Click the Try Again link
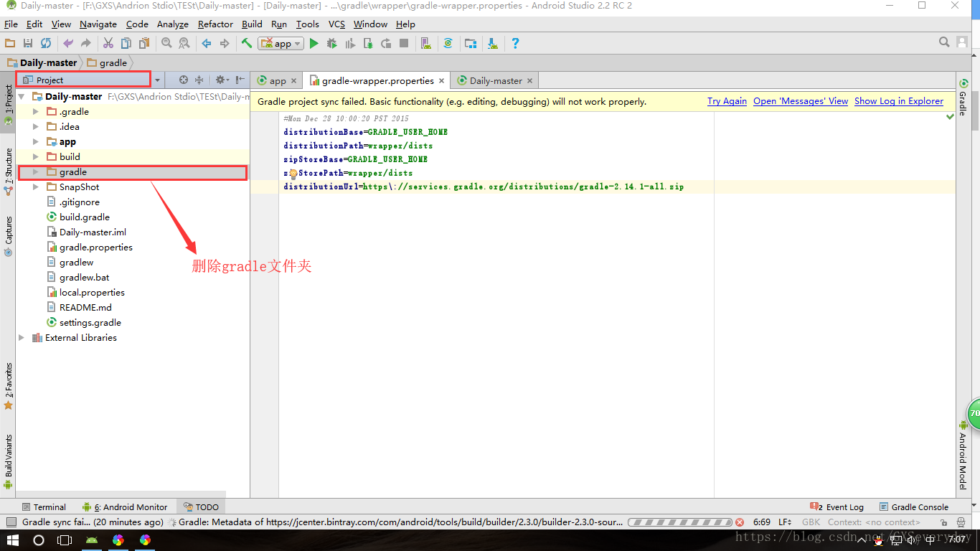Image resolution: width=980 pixels, height=551 pixels. [727, 101]
